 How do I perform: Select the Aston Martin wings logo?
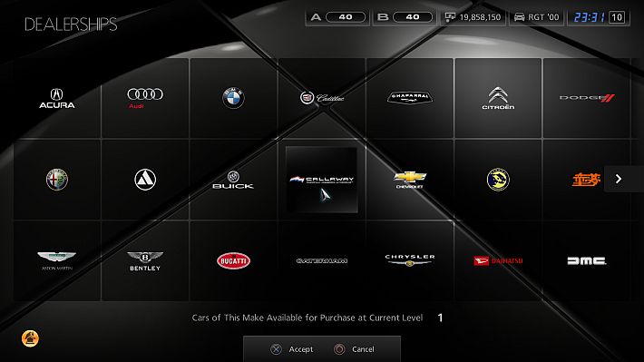point(56,260)
